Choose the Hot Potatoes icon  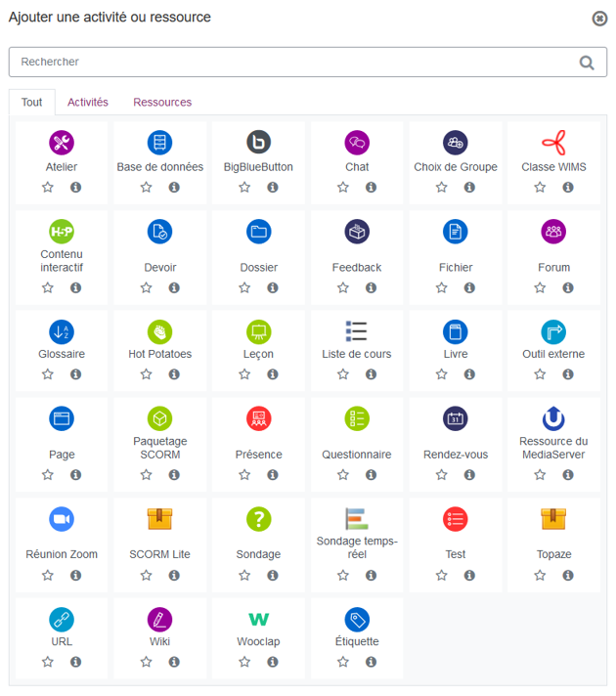point(160,331)
